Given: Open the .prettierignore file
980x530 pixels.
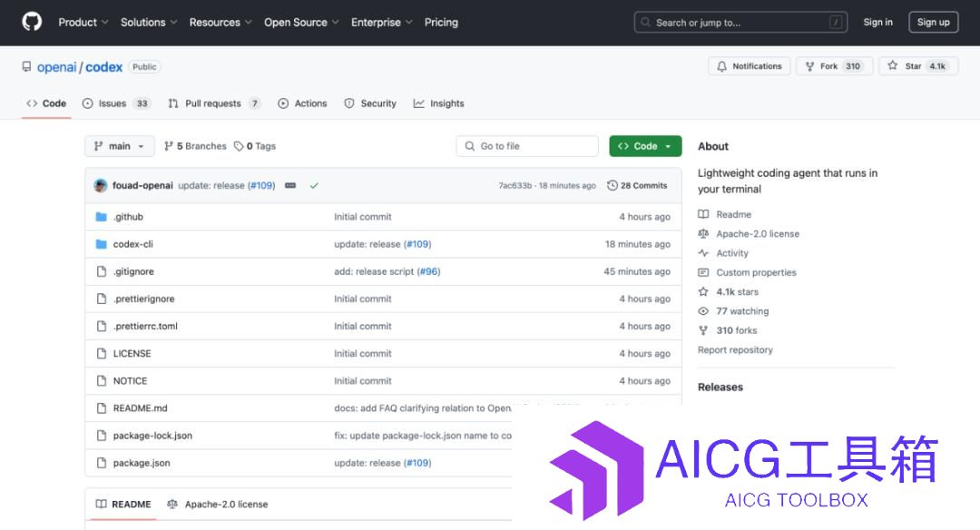Looking at the screenshot, I should (x=143, y=299).
